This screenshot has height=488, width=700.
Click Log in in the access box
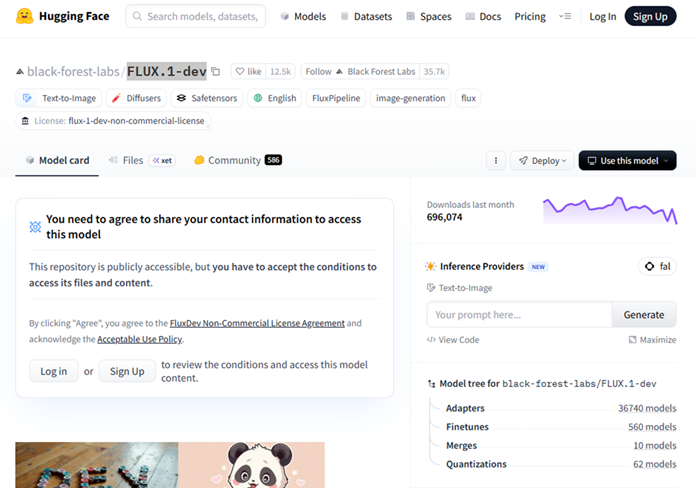(x=54, y=371)
